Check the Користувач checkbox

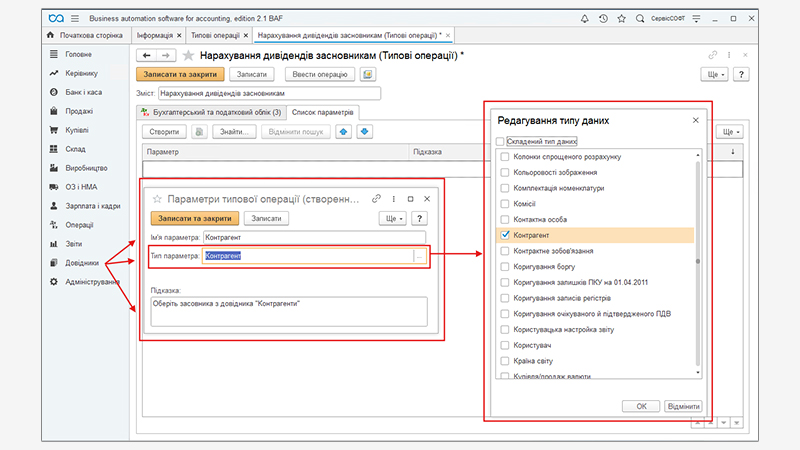504,344
